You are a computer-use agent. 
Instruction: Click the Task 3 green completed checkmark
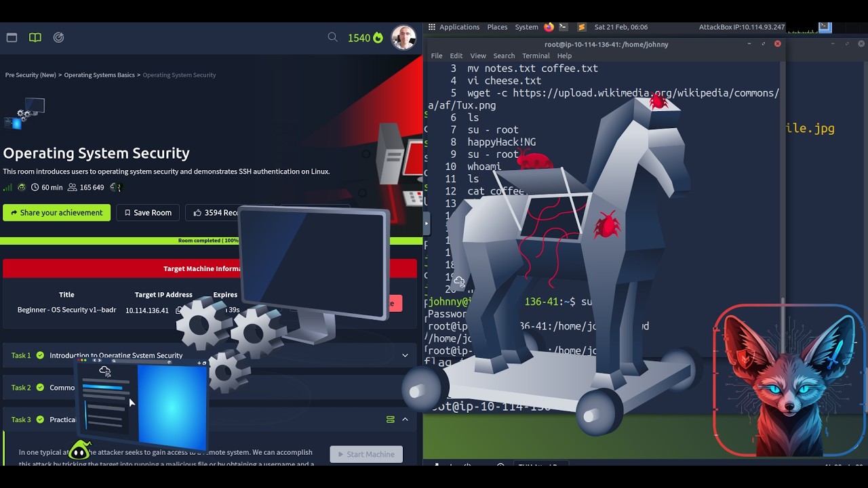[40, 420]
